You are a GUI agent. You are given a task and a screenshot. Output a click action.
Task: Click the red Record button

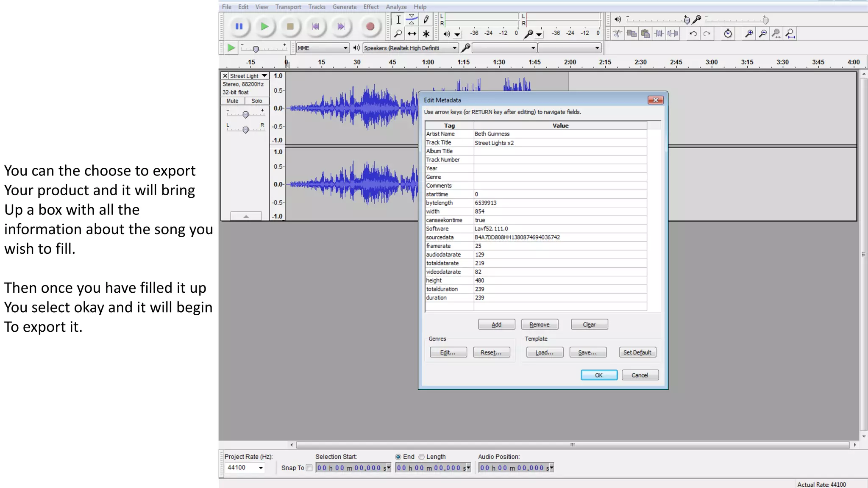point(370,26)
